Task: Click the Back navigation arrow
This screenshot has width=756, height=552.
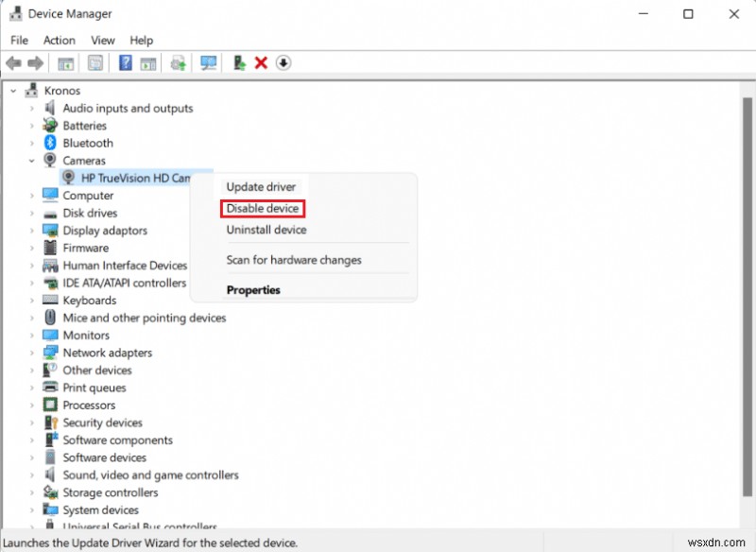Action: [13, 62]
